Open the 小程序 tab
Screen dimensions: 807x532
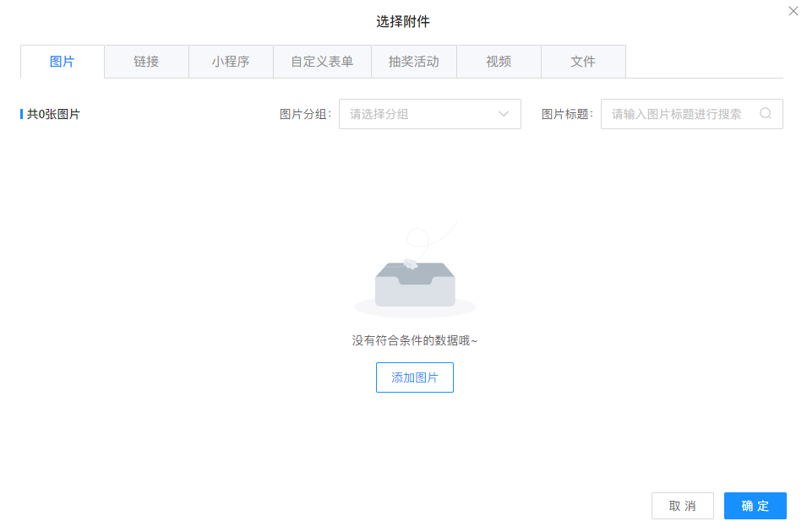tap(231, 62)
